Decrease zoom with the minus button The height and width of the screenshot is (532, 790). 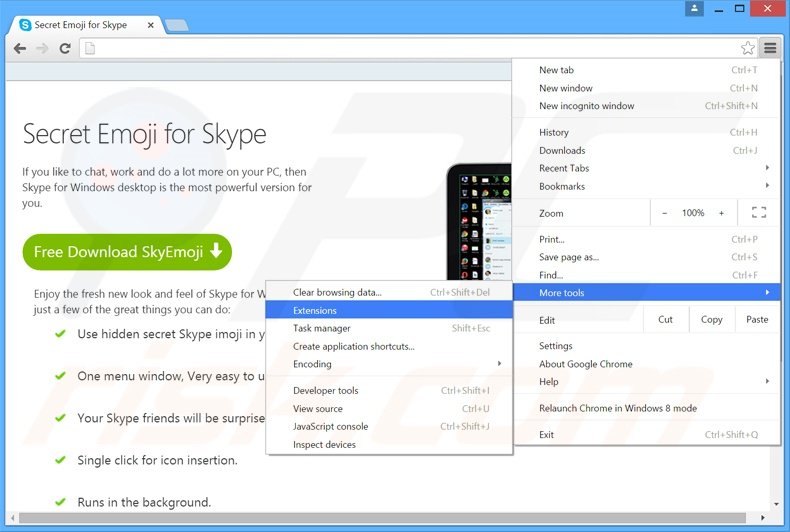pos(665,213)
